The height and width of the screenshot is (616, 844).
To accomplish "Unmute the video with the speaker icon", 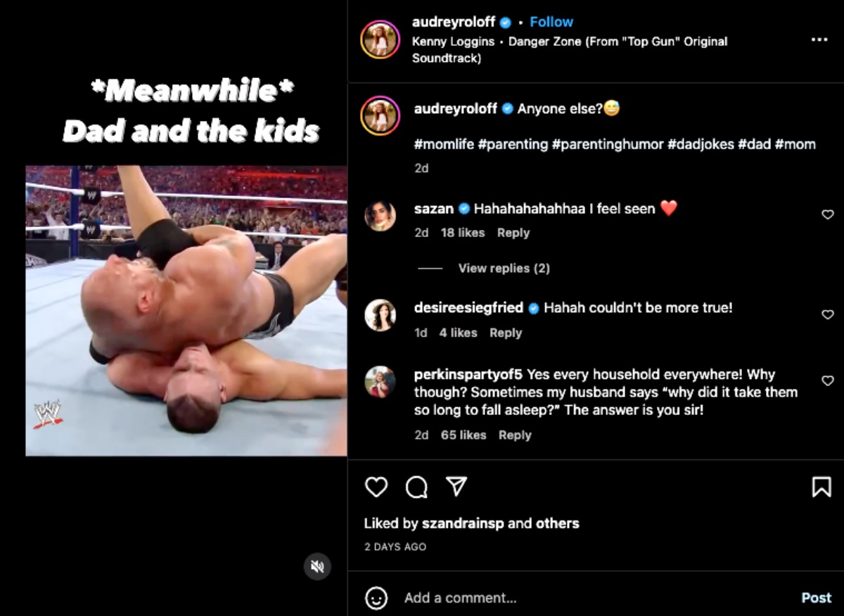I will pyautogui.click(x=317, y=566).
